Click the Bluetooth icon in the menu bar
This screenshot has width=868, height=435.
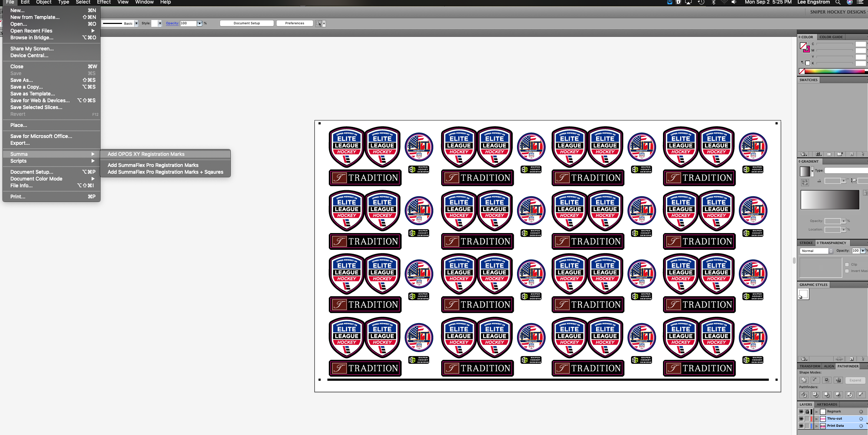(x=713, y=3)
